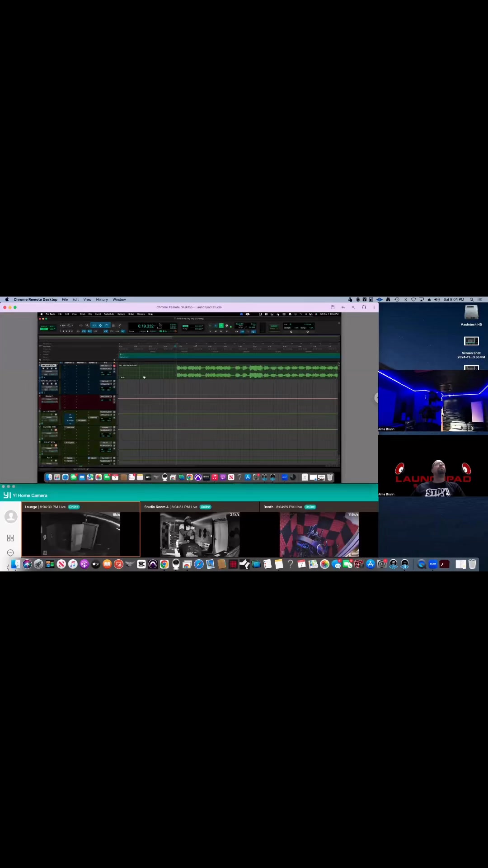The width and height of the screenshot is (488, 868).
Task: Select the Studio Room A camera feed
Action: tap(200, 534)
